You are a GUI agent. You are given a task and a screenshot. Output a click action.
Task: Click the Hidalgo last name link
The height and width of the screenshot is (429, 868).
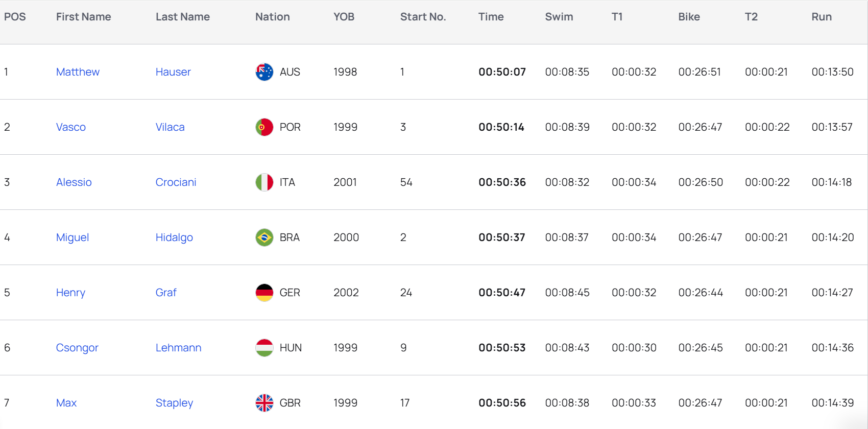[x=174, y=237]
